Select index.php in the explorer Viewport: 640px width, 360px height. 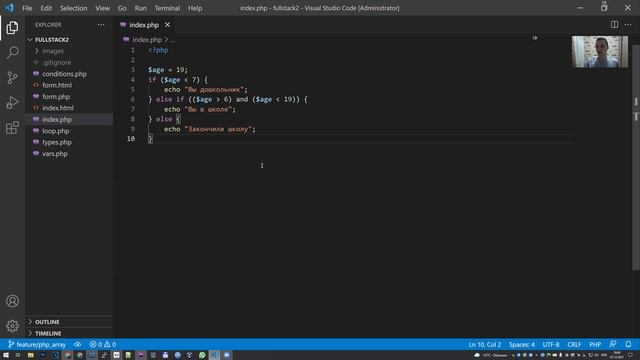click(x=57, y=120)
